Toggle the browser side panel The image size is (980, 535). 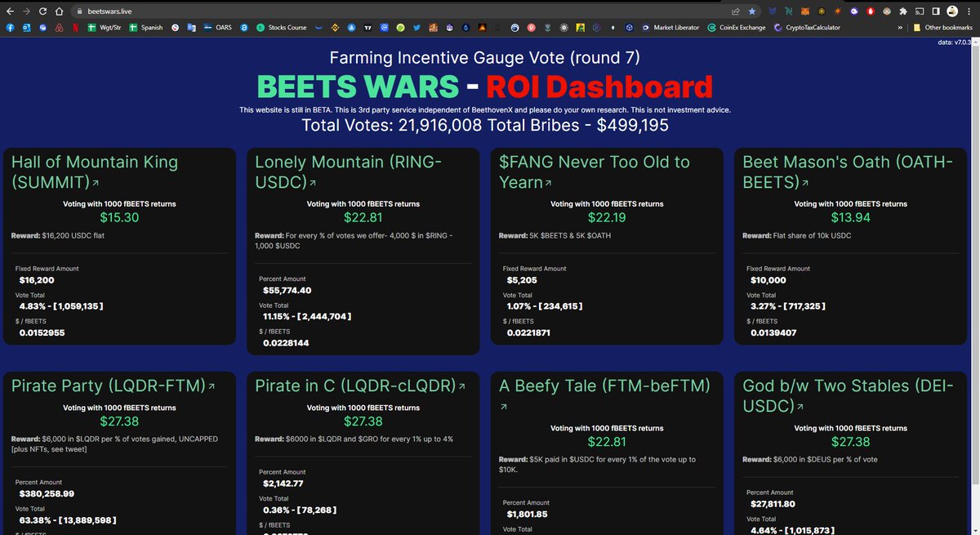point(936,11)
